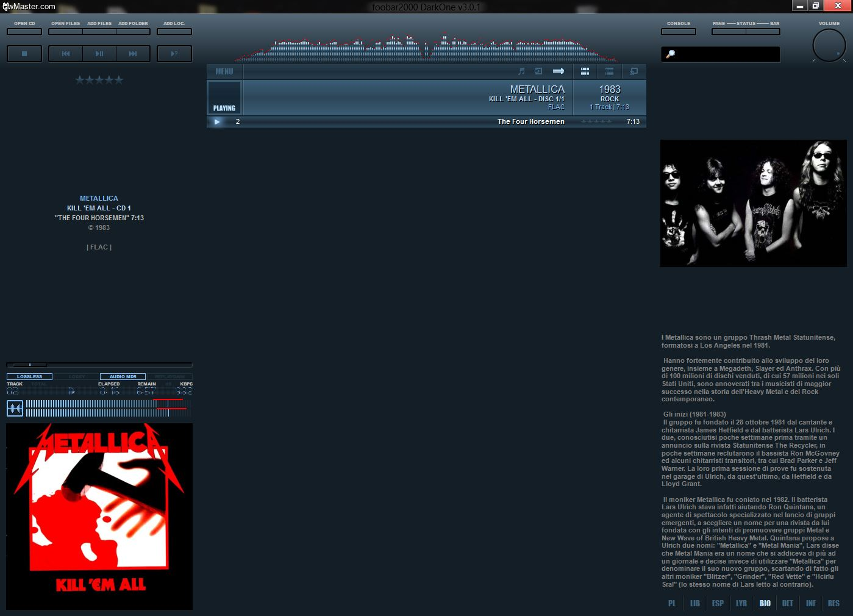The height and width of the screenshot is (616, 853).
Task: Skip to the previous track
Action: tap(66, 54)
